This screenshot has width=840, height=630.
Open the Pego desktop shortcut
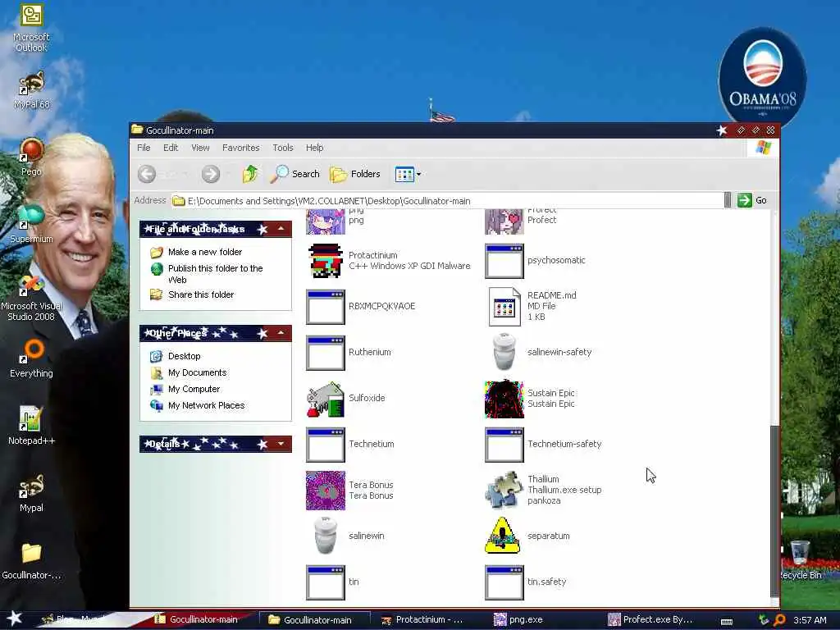tap(31, 157)
